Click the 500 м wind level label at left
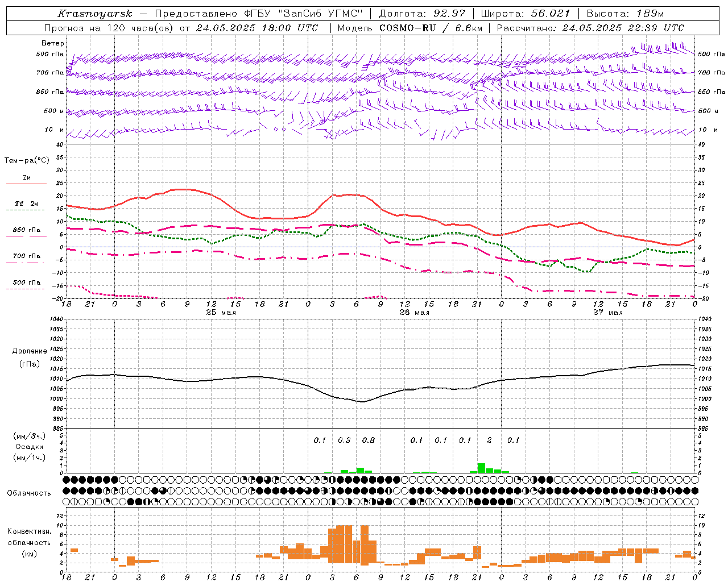The width and height of the screenshot is (728, 582). (x=54, y=111)
